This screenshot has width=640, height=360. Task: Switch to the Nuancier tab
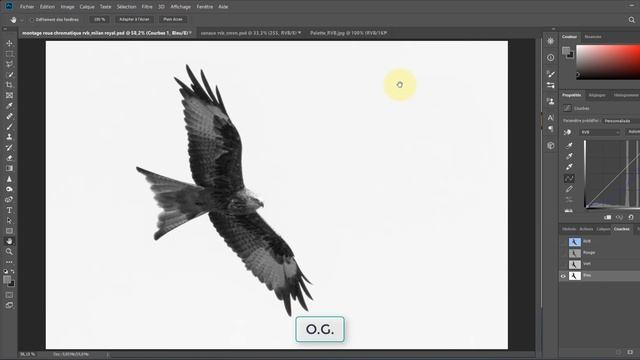tap(593, 37)
